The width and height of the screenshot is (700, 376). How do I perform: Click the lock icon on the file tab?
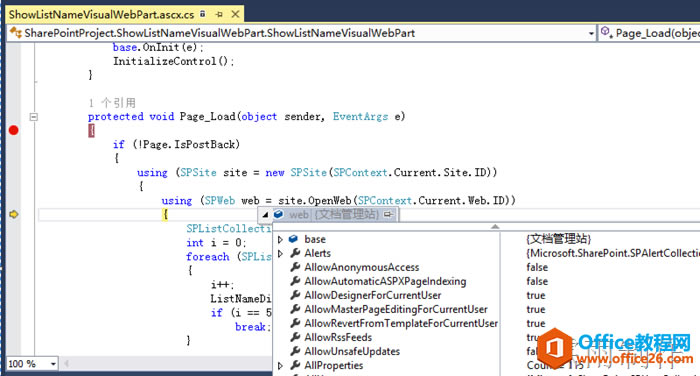point(203,14)
